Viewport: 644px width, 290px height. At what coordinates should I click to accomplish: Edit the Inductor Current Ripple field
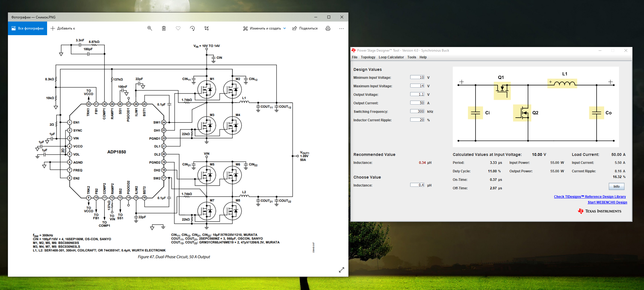417,120
